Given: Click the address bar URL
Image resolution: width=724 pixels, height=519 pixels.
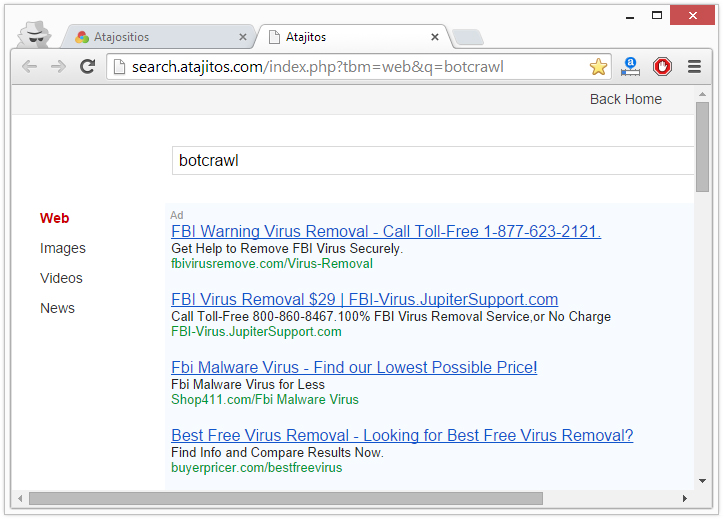Looking at the screenshot, I should [318, 67].
